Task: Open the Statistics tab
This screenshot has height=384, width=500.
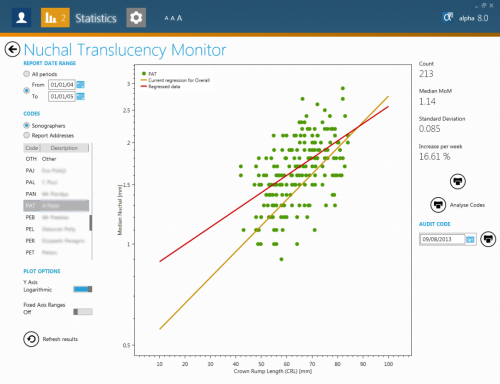Action: [x=96, y=18]
